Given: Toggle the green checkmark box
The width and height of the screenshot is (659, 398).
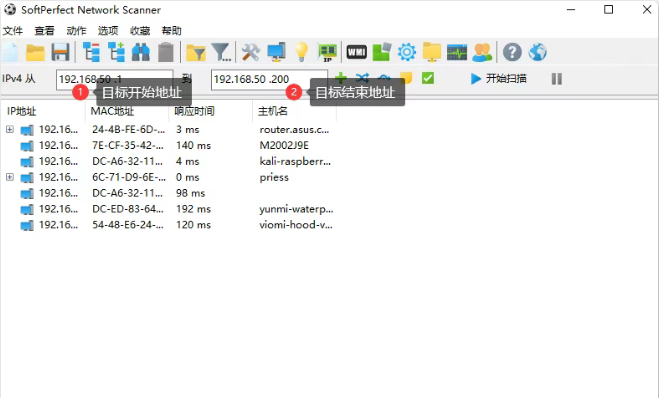Looking at the screenshot, I should point(427,78).
